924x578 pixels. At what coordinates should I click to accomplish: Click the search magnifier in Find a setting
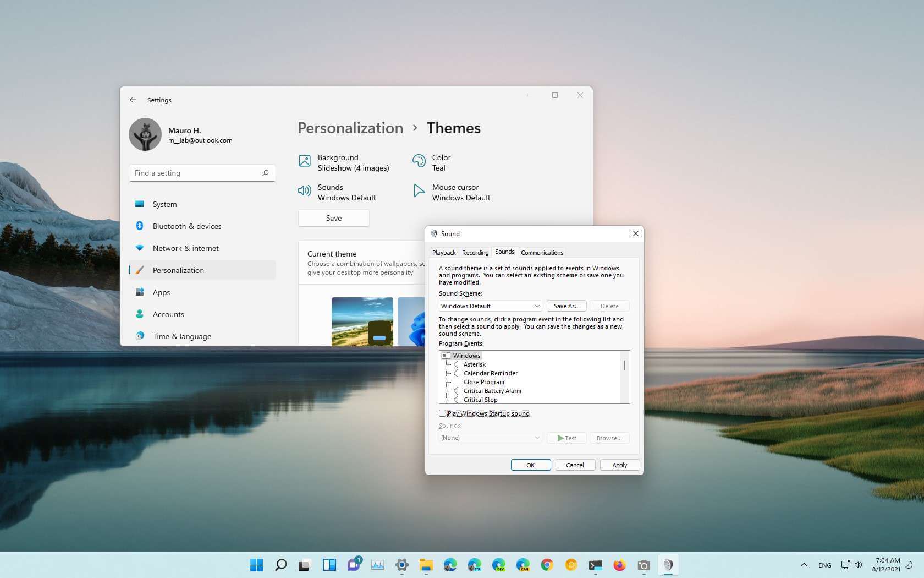click(x=266, y=173)
